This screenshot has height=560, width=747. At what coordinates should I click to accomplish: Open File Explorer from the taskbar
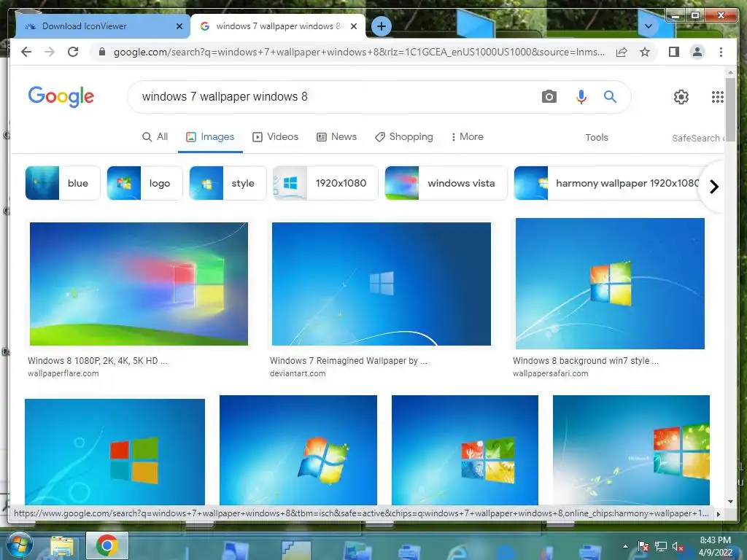click(62, 546)
